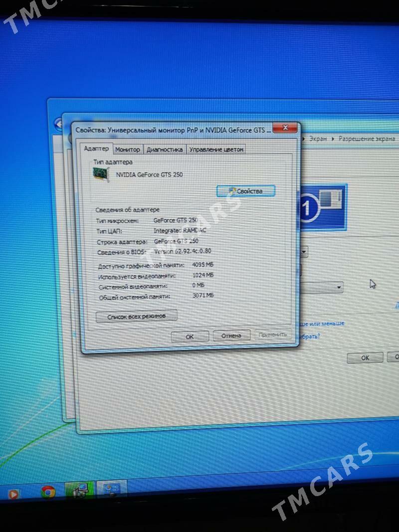
Task: Click the 'Сведения об адаптере' heading
Action: (127, 210)
